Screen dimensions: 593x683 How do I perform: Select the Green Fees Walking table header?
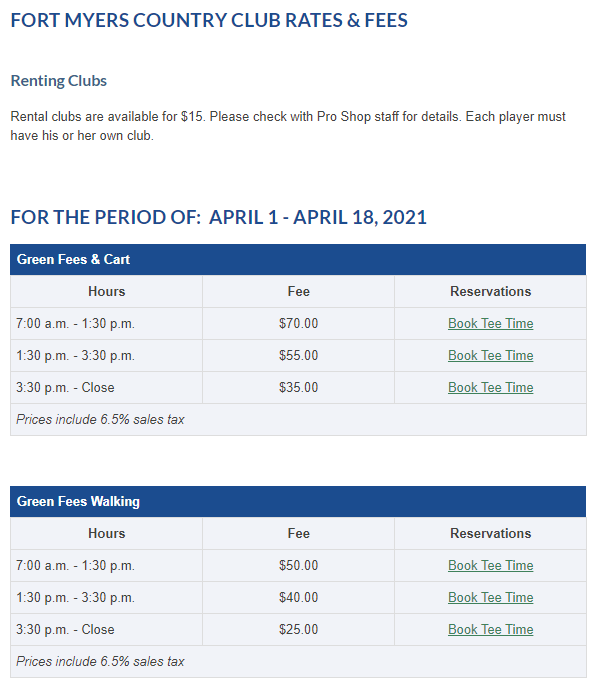pyautogui.click(x=298, y=501)
